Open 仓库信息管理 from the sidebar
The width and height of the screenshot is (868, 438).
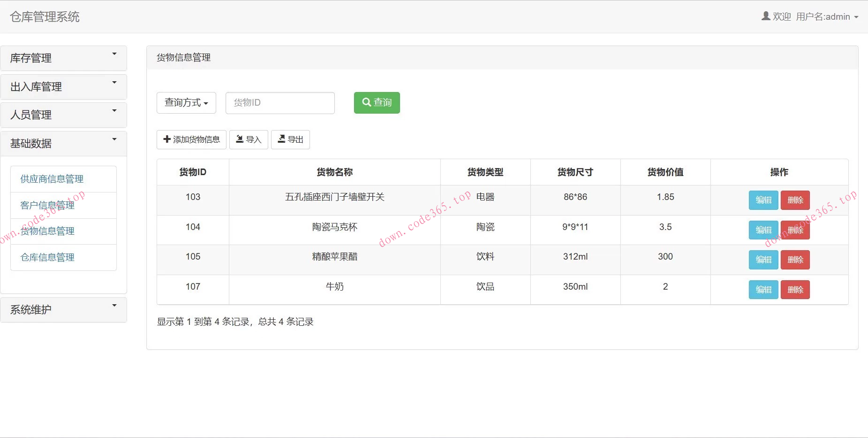(x=47, y=257)
